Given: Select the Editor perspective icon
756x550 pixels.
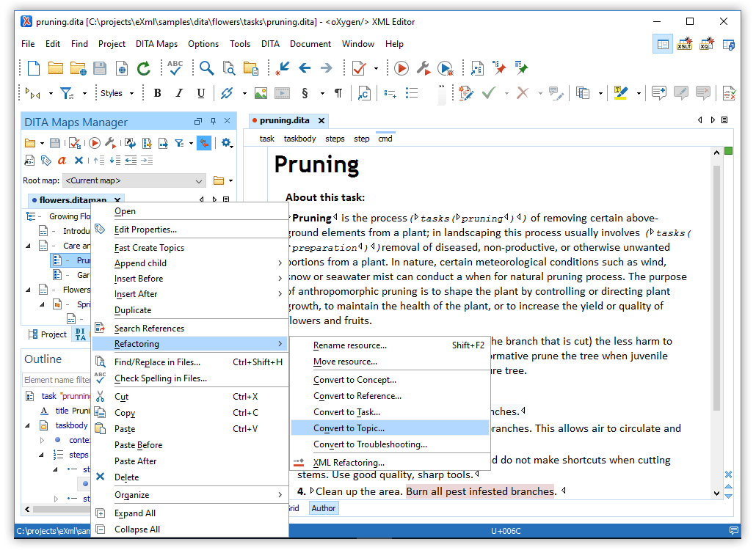Looking at the screenshot, I should click(663, 44).
